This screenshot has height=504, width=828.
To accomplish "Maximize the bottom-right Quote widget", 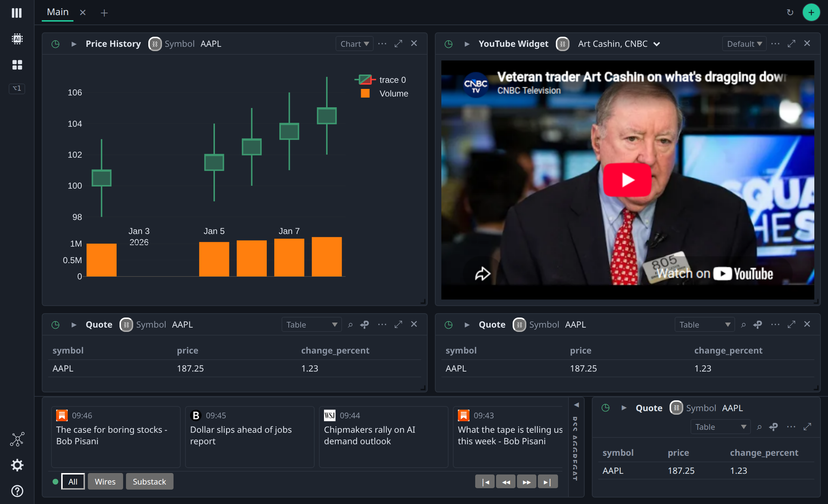I will 807,427.
